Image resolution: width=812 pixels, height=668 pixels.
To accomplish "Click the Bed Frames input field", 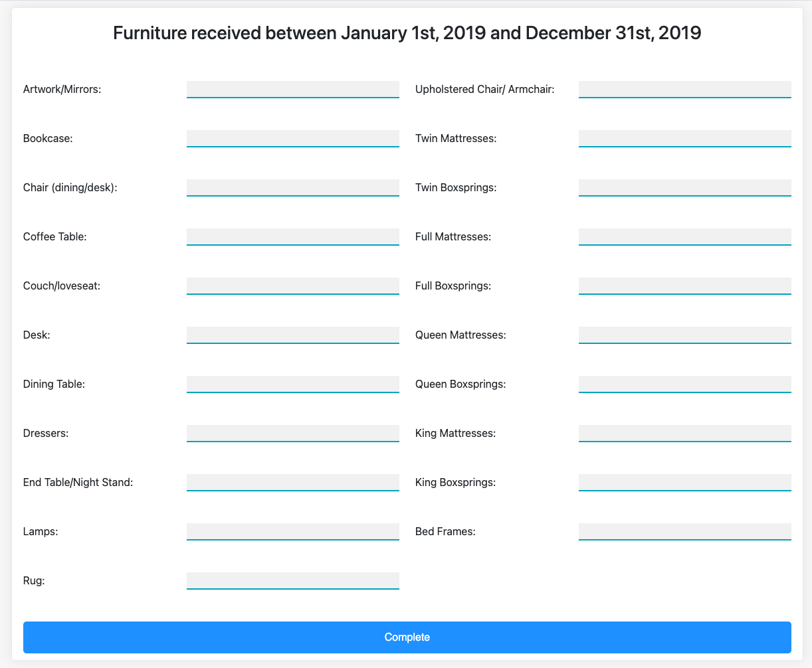I will pyautogui.click(x=685, y=532).
